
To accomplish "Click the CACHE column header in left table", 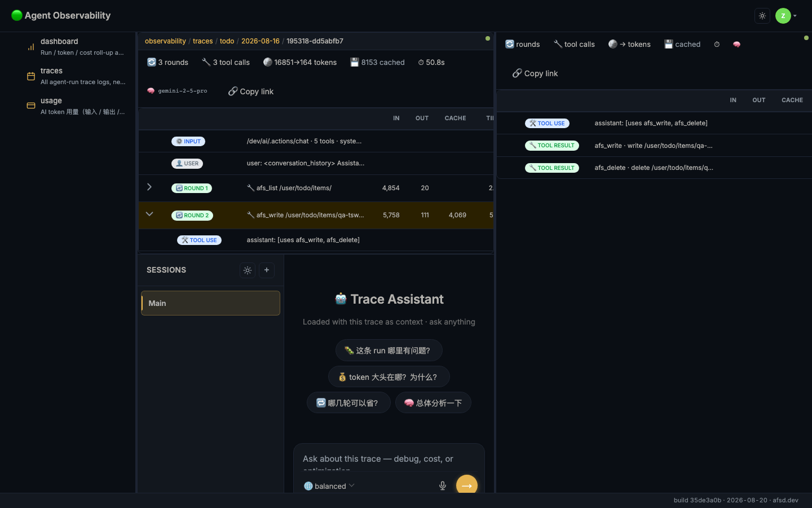I will tap(455, 118).
